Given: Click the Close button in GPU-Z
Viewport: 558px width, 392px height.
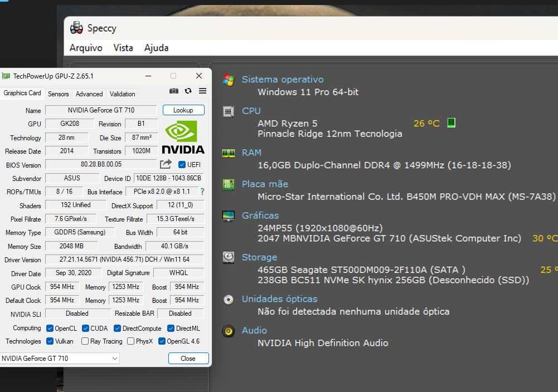Looking at the screenshot, I should [188, 358].
